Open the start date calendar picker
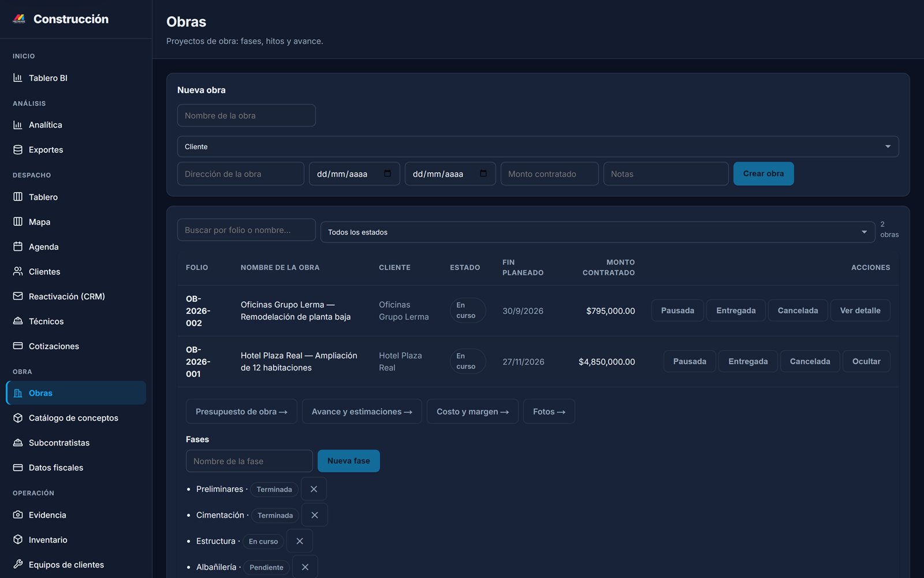The image size is (924, 578). pyautogui.click(x=388, y=173)
